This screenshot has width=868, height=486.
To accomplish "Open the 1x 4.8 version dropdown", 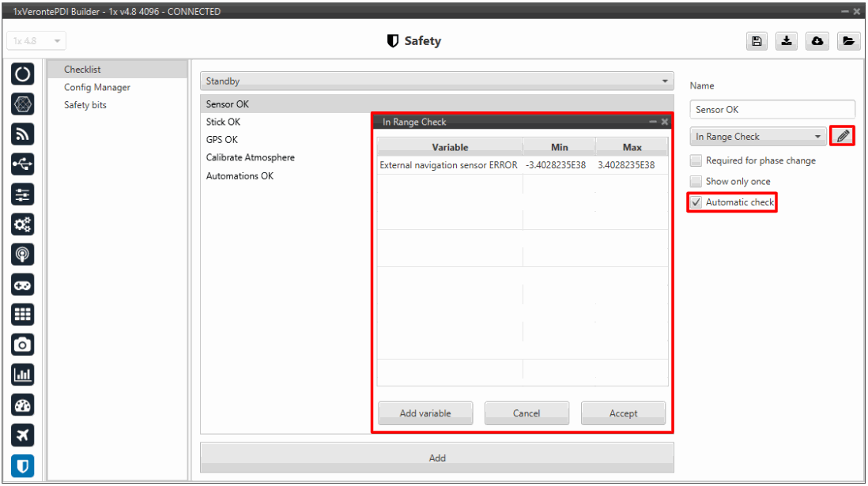I will 36,41.
